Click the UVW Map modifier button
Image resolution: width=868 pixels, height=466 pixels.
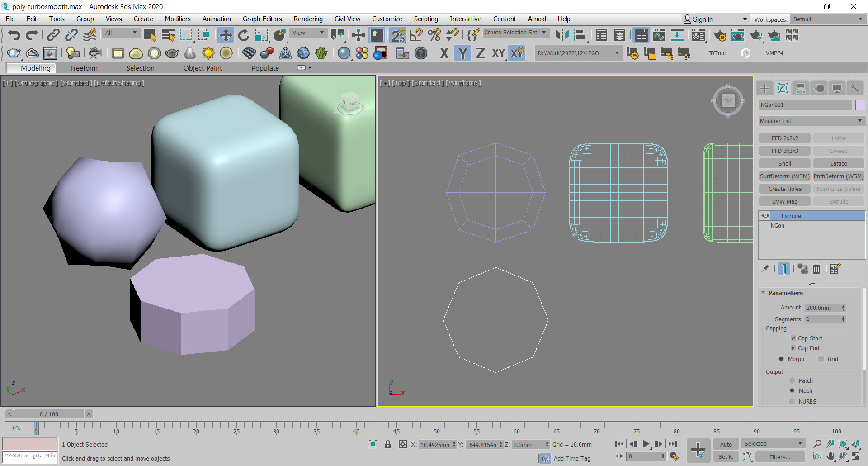pos(785,201)
